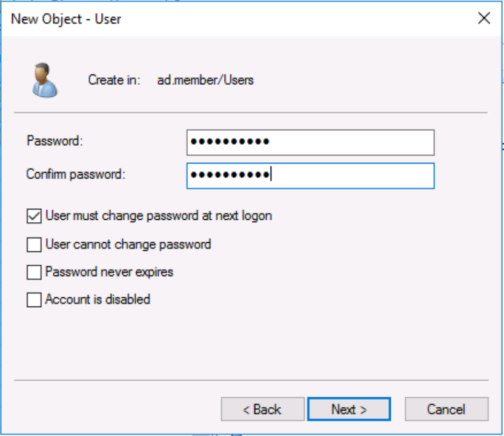Click the 'Confirm password:' field label
The image size is (504, 436).
click(76, 174)
